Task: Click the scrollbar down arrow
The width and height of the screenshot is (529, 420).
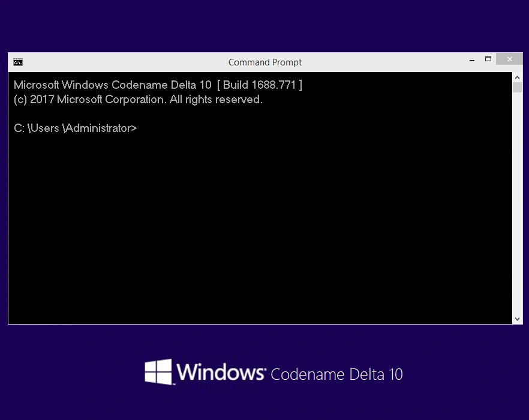Action: tap(517, 319)
